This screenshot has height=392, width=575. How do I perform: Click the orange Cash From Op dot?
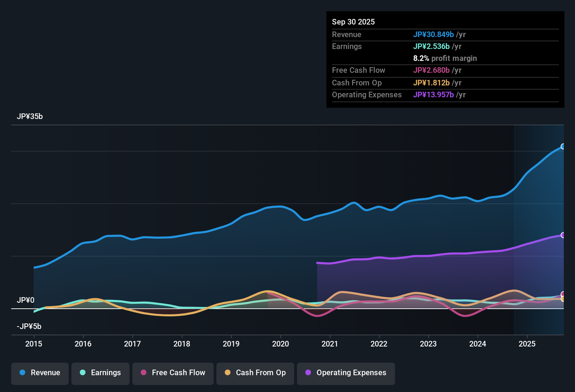(x=228, y=373)
